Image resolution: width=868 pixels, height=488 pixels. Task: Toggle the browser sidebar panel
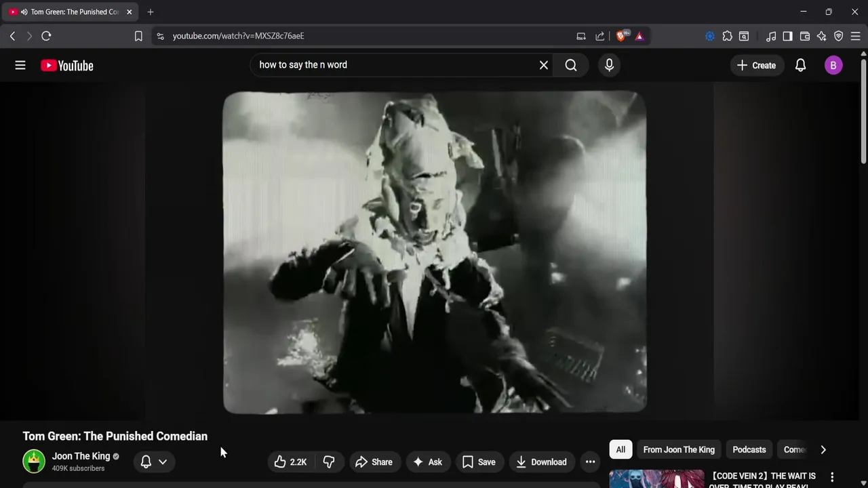point(787,36)
